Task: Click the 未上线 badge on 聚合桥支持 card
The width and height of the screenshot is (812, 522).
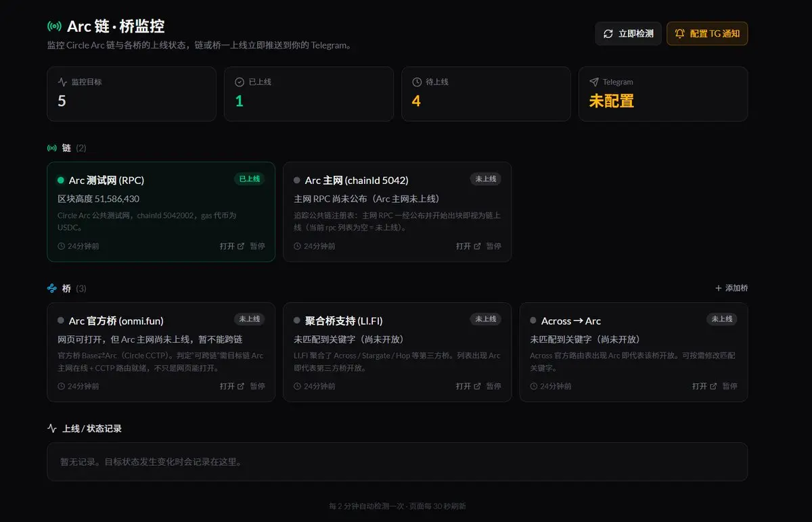Action: [x=486, y=319]
